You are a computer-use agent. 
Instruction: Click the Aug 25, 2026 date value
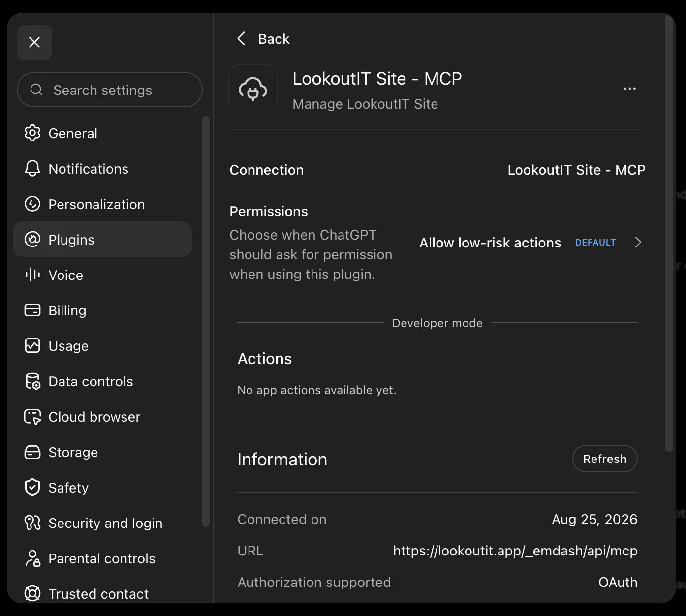pos(594,519)
